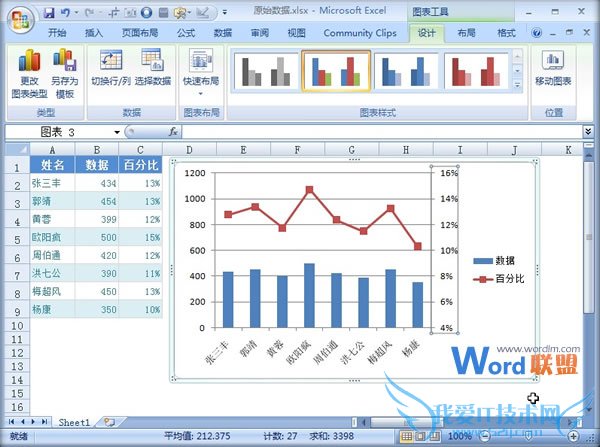Select the red line peak marker

310,189
